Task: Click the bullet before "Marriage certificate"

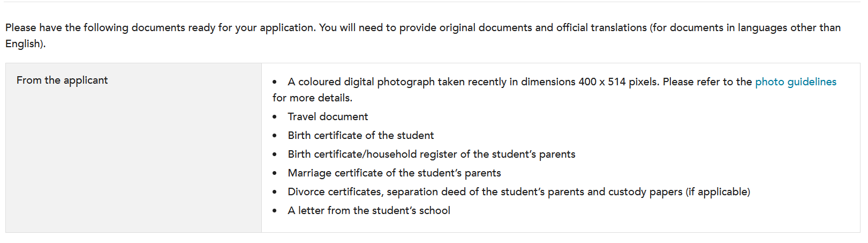Action: [275, 173]
